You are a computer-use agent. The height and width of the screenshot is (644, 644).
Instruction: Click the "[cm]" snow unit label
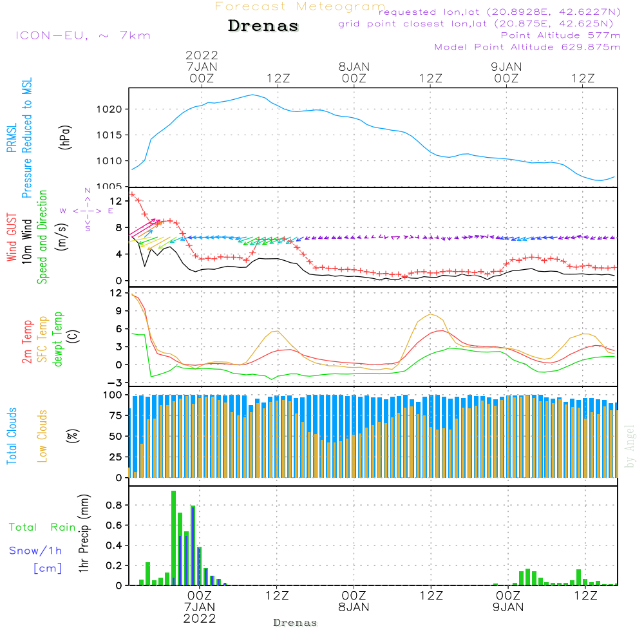(x=48, y=569)
